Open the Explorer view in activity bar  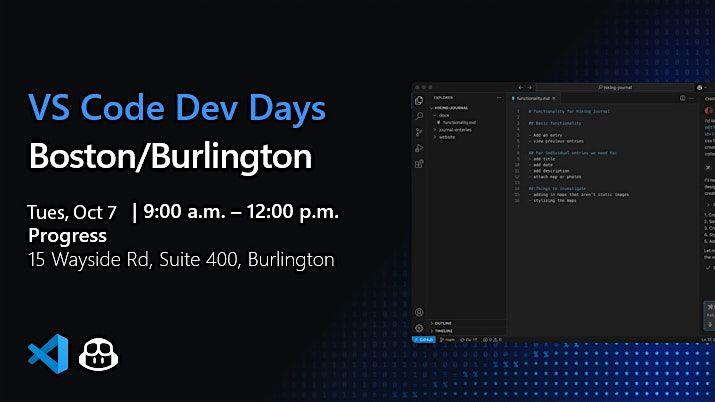(x=419, y=101)
